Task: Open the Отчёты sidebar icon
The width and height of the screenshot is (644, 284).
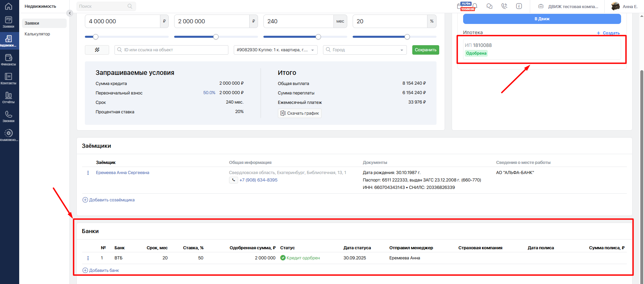Action: pyautogui.click(x=8, y=97)
